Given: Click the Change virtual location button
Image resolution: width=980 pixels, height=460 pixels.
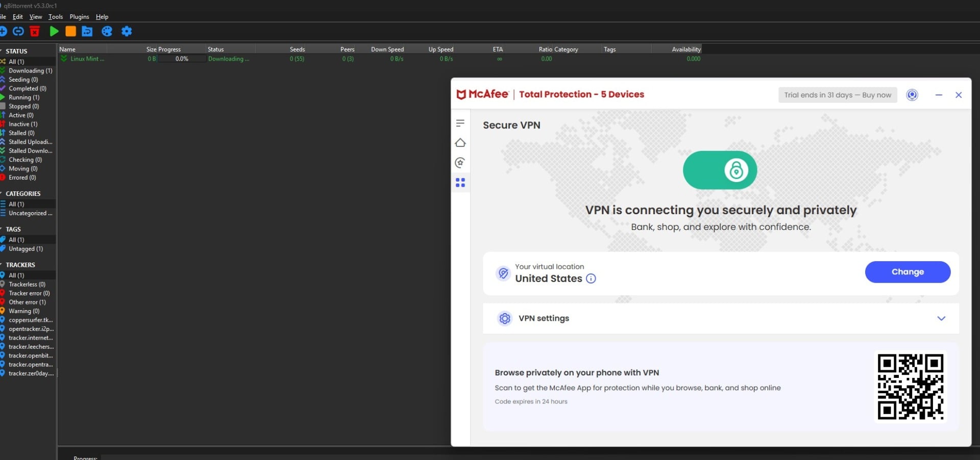Looking at the screenshot, I should tap(908, 272).
